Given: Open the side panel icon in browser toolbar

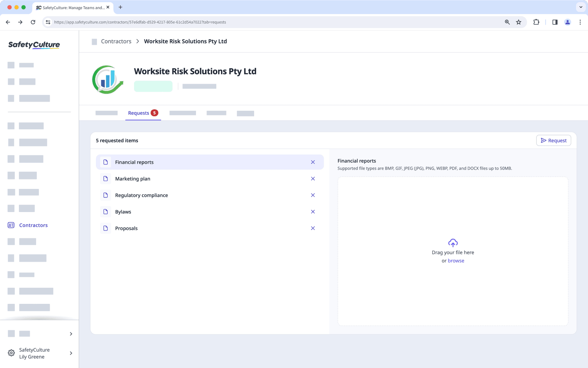Looking at the screenshot, I should pos(554,22).
